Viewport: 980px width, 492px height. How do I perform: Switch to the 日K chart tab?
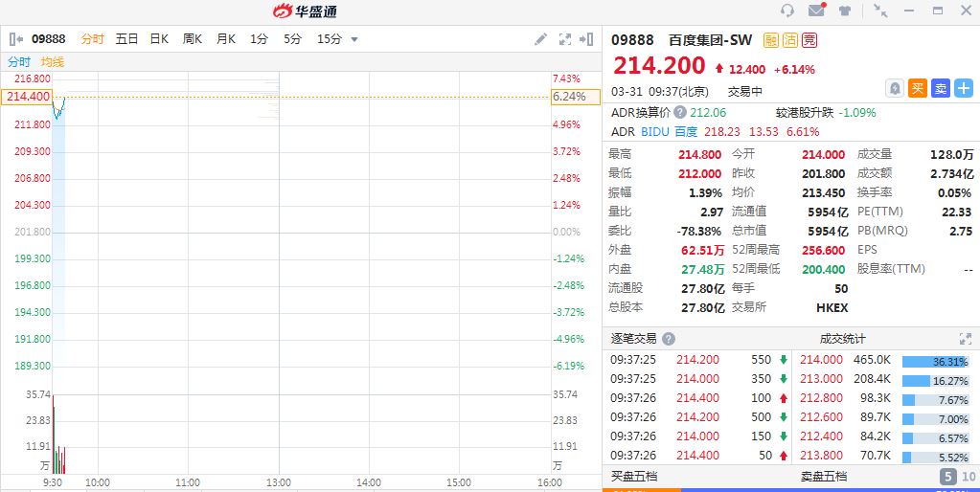(159, 39)
